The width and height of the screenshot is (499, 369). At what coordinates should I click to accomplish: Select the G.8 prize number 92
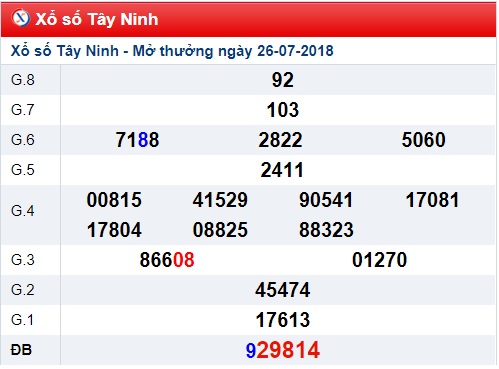pyautogui.click(x=283, y=80)
